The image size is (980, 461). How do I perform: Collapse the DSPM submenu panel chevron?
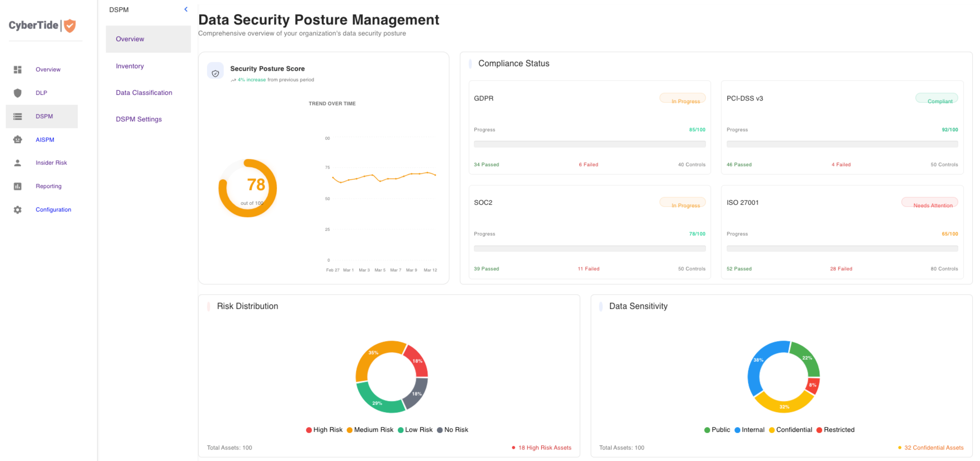186,9
